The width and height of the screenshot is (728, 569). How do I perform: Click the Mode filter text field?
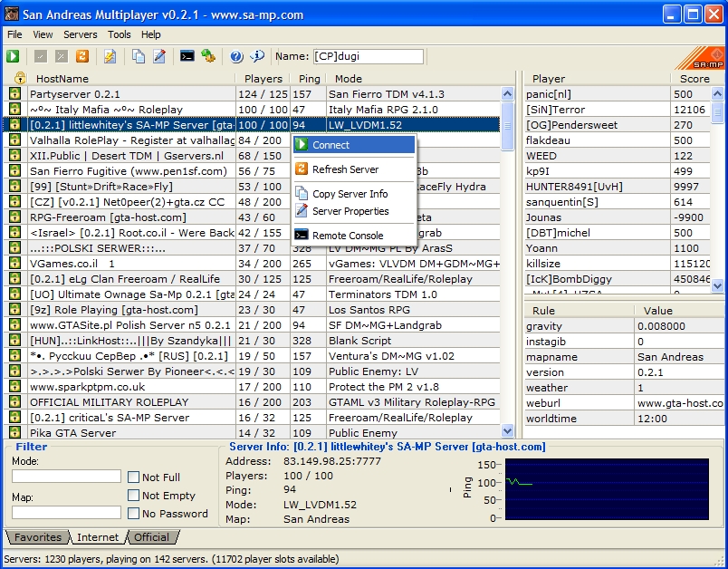click(66, 477)
